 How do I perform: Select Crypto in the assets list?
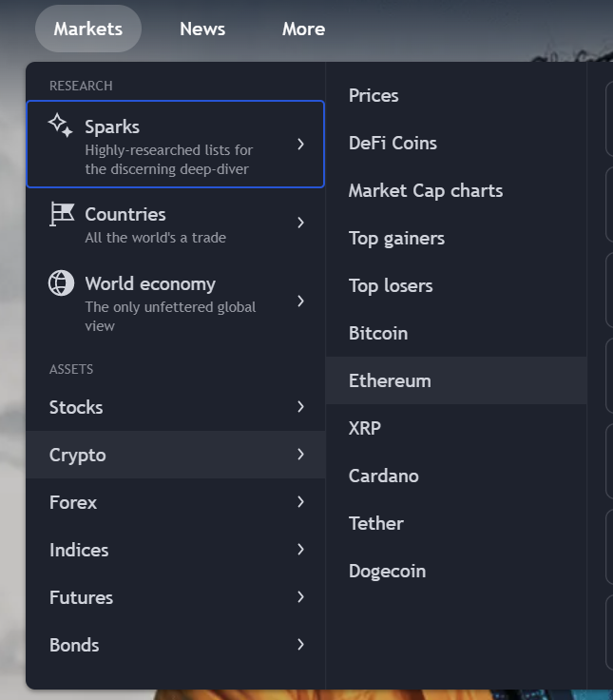pyautogui.click(x=176, y=455)
